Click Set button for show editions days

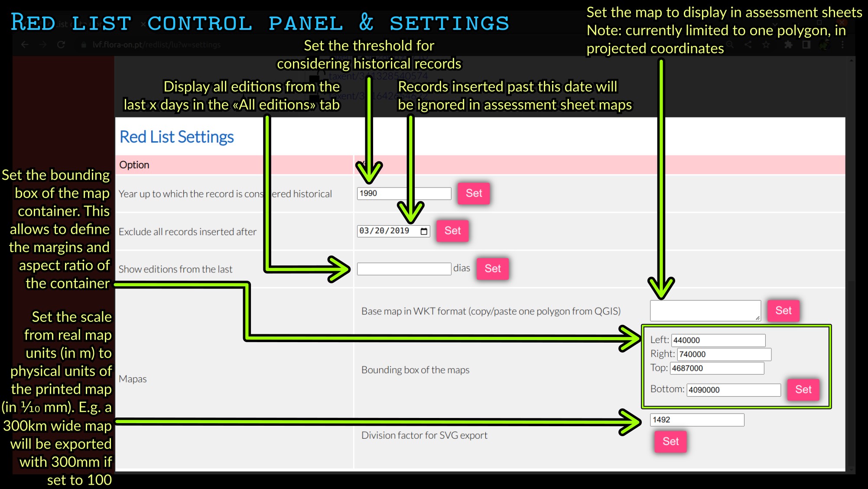(x=493, y=269)
